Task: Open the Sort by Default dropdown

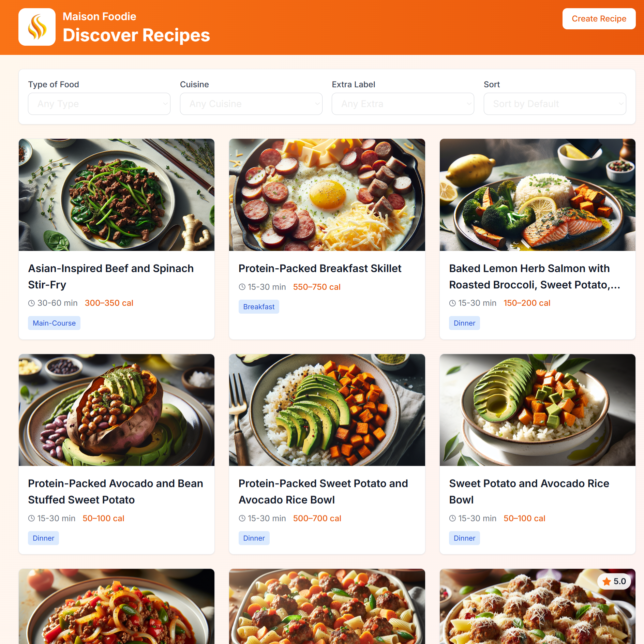Action: (x=555, y=104)
